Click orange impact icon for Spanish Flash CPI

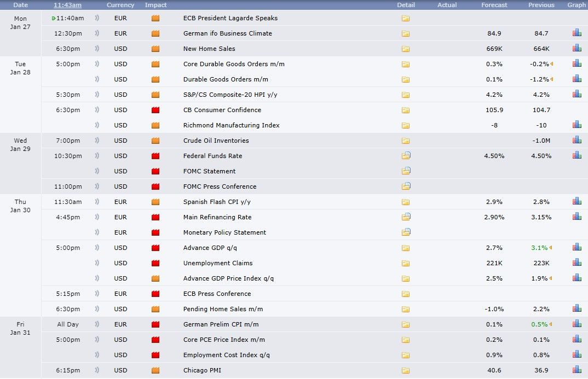pyautogui.click(x=155, y=202)
